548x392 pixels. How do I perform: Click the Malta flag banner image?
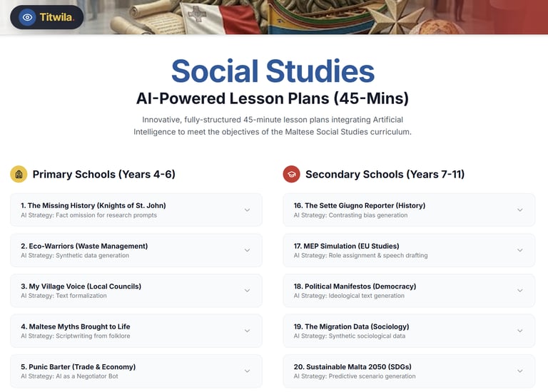tap(191, 17)
